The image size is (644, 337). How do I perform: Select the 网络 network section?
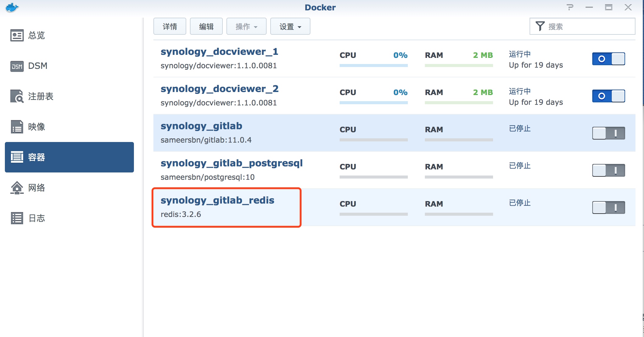37,188
